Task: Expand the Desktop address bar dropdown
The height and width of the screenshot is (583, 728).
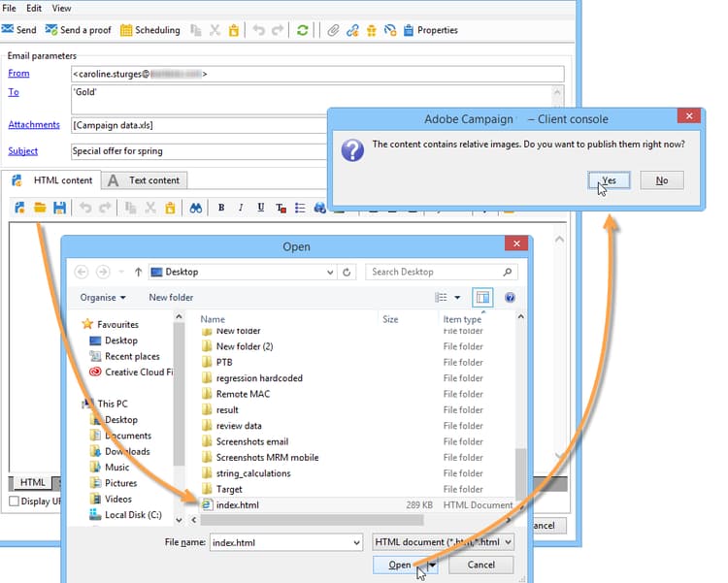Action: point(330,272)
